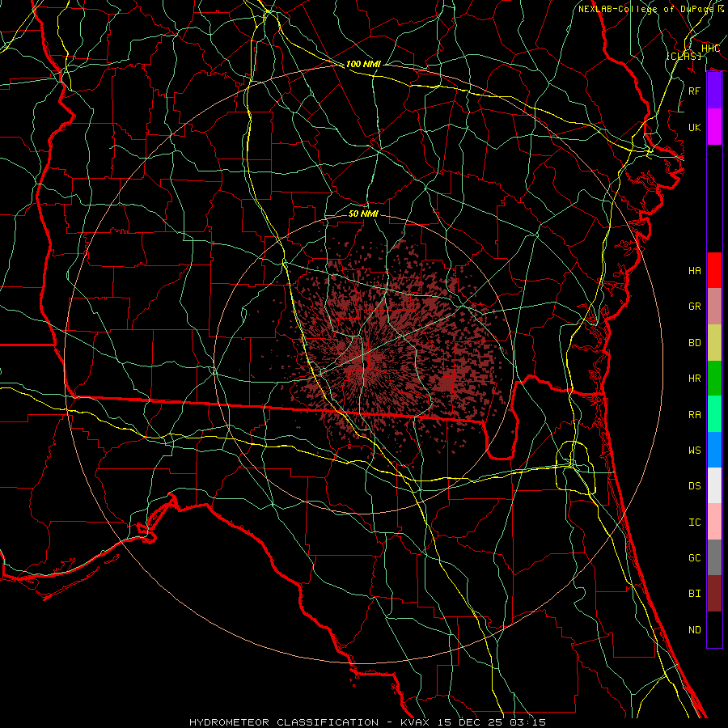The height and width of the screenshot is (728, 728).
Task: Click the BI dark red legend swatch
Action: [714, 594]
